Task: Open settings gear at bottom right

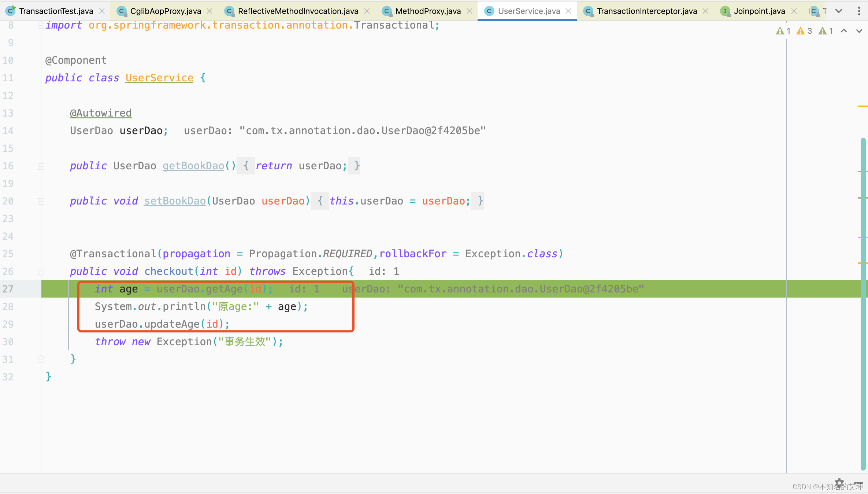Action: (x=839, y=483)
